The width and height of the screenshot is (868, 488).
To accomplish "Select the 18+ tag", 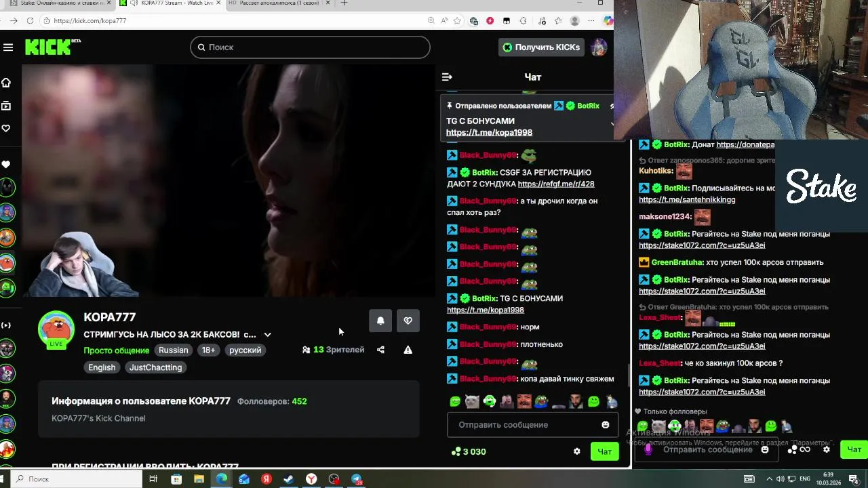I will point(208,350).
